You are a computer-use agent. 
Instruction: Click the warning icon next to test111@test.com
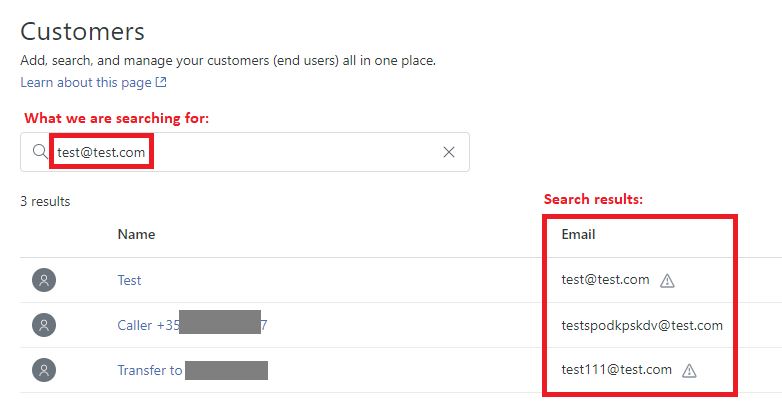pyautogui.click(x=689, y=371)
